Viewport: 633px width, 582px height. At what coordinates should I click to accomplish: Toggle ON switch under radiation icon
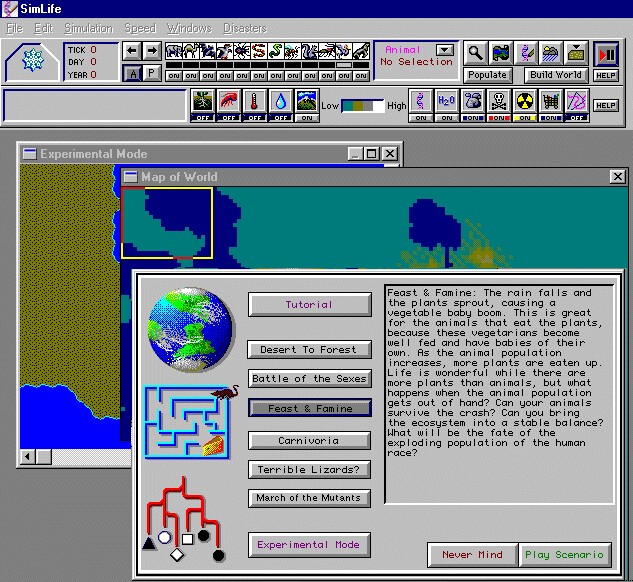(524, 118)
